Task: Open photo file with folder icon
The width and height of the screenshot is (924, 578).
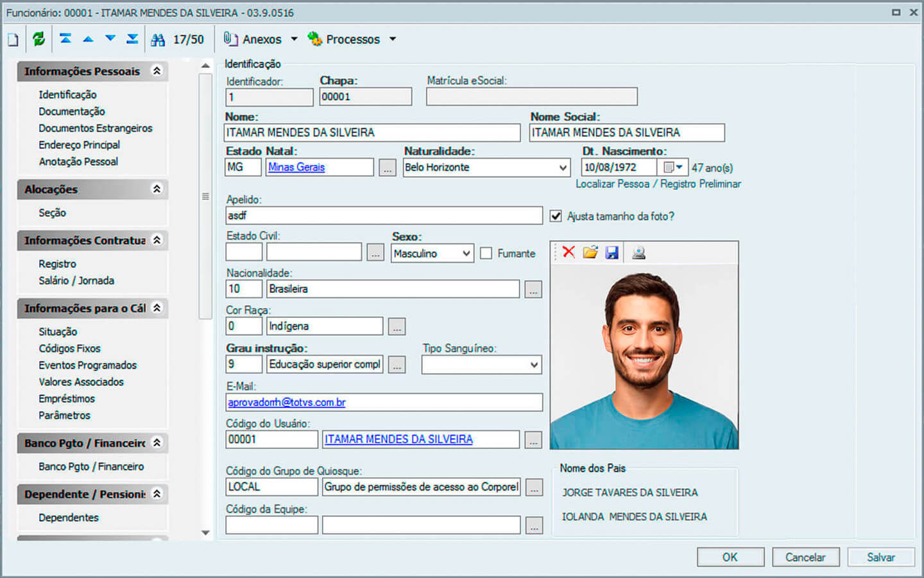Action: [x=590, y=252]
